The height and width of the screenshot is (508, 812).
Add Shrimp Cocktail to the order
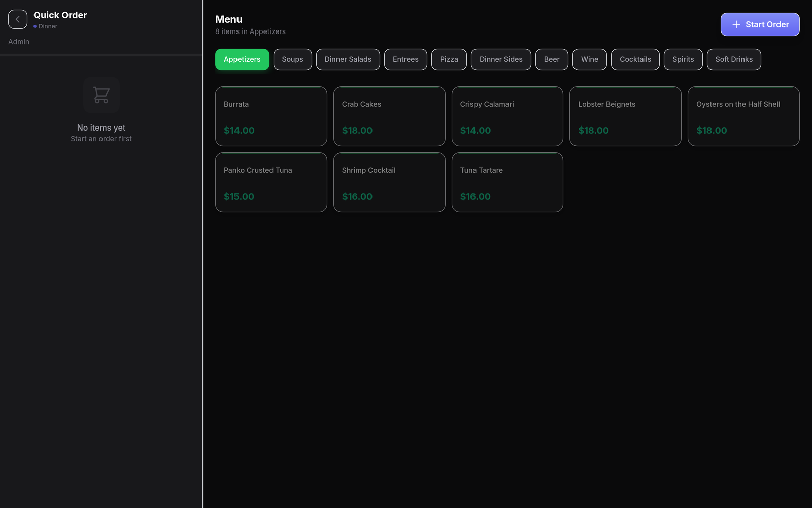pyautogui.click(x=389, y=182)
